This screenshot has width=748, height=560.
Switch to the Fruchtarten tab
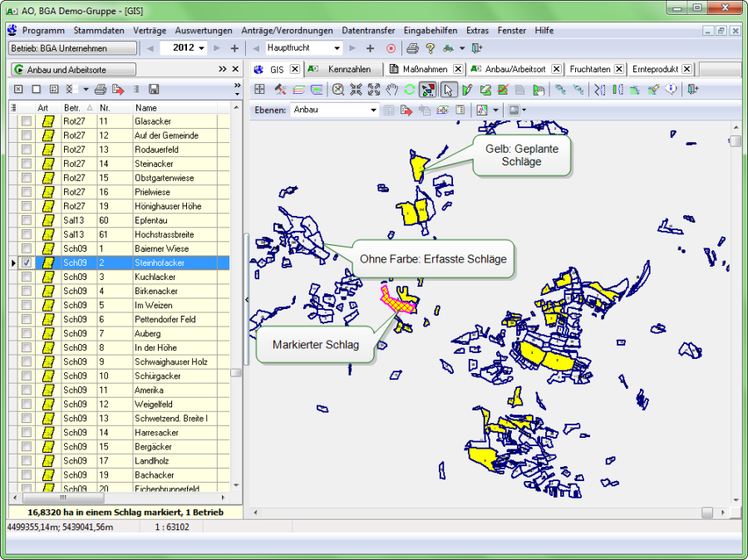pos(586,70)
